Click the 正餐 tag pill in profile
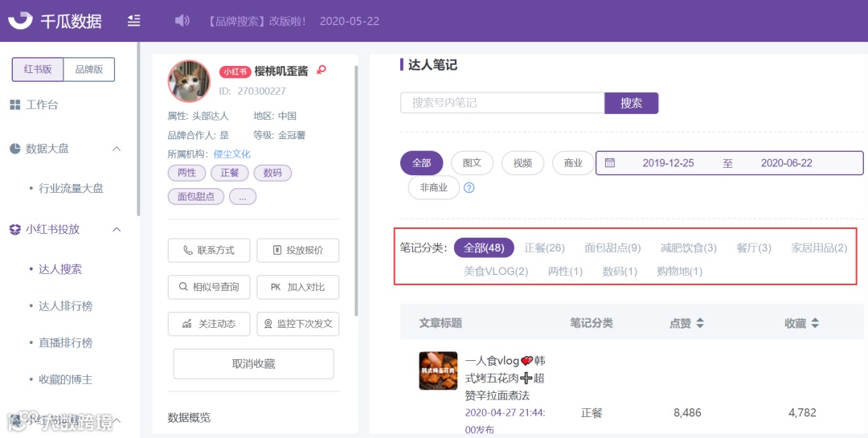The height and width of the screenshot is (438, 868). click(230, 173)
